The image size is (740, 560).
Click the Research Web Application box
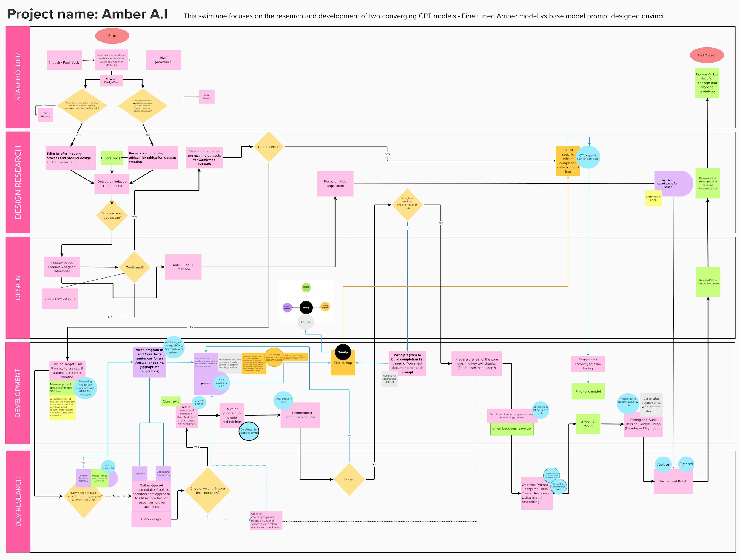[335, 184]
